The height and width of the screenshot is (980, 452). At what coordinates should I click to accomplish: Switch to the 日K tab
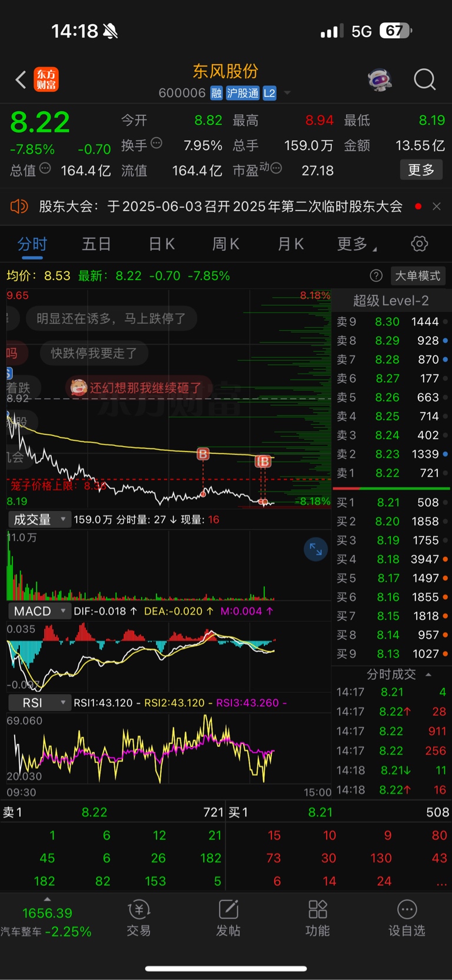coord(161,244)
